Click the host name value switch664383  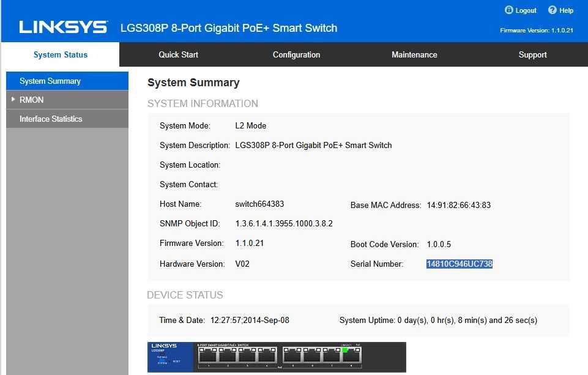(x=259, y=204)
